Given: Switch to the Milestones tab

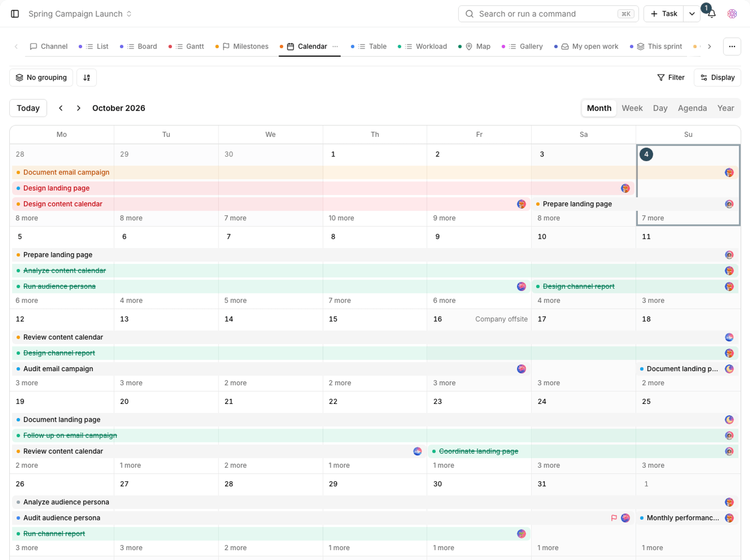Looking at the screenshot, I should [x=242, y=46].
